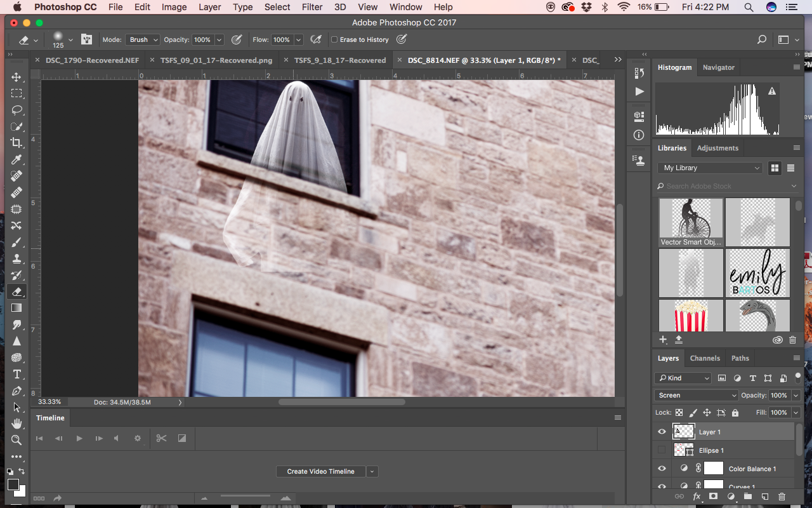This screenshot has width=812, height=508.
Task: Open layer Fill slider arrow
Action: 796,413
